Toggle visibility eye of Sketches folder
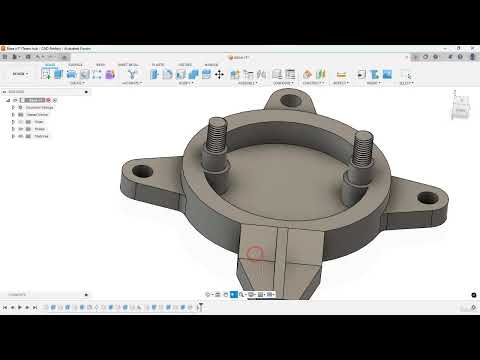The height and width of the screenshot is (360, 480). coord(21,136)
